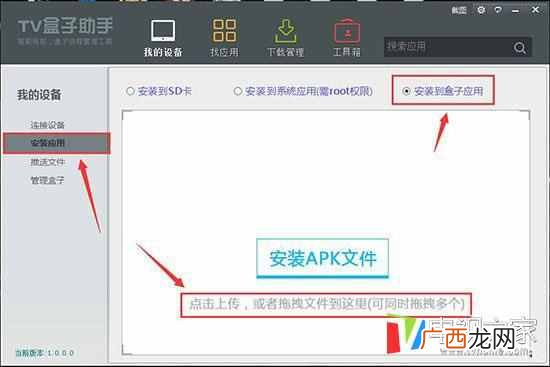
Task: Select 安装应用 in the sidebar
Action: pos(56,143)
